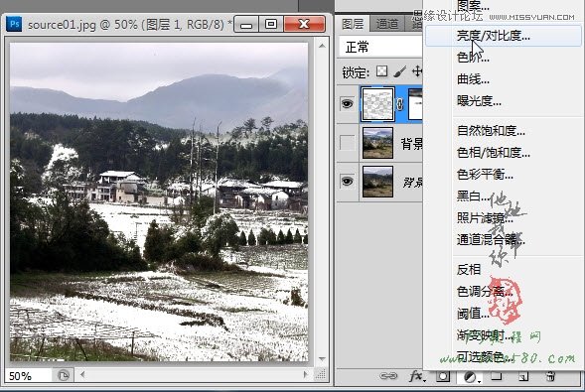Click the hidden layer's 背景 name text
Image resolution: width=585 pixels, height=392 pixels.
pos(411,144)
